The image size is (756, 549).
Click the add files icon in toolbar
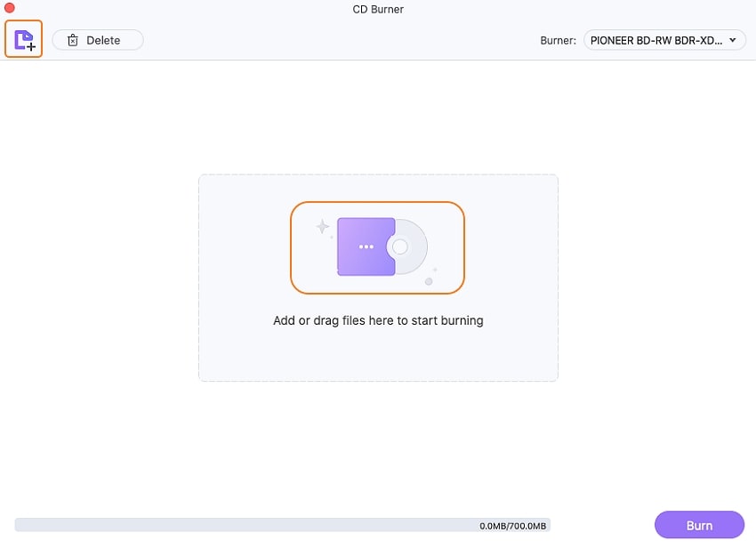click(24, 39)
